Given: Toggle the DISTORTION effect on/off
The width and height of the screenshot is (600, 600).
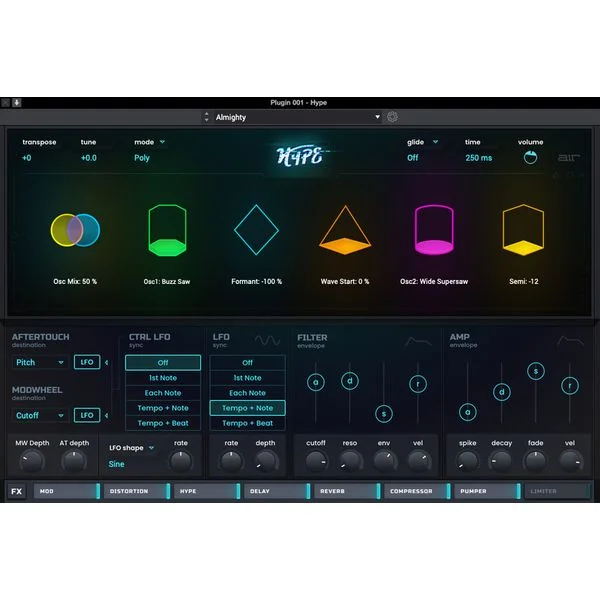Looking at the screenshot, I should (x=168, y=491).
